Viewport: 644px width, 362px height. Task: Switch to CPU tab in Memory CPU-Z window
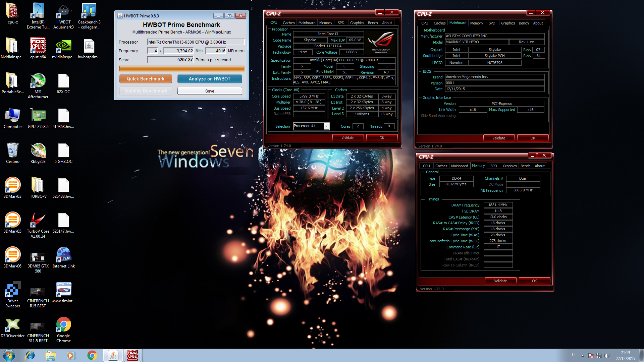click(x=426, y=166)
